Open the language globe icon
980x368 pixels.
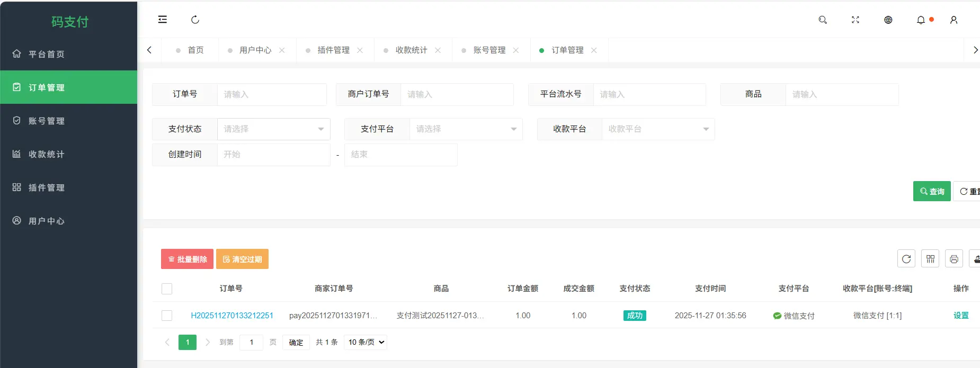[888, 20]
